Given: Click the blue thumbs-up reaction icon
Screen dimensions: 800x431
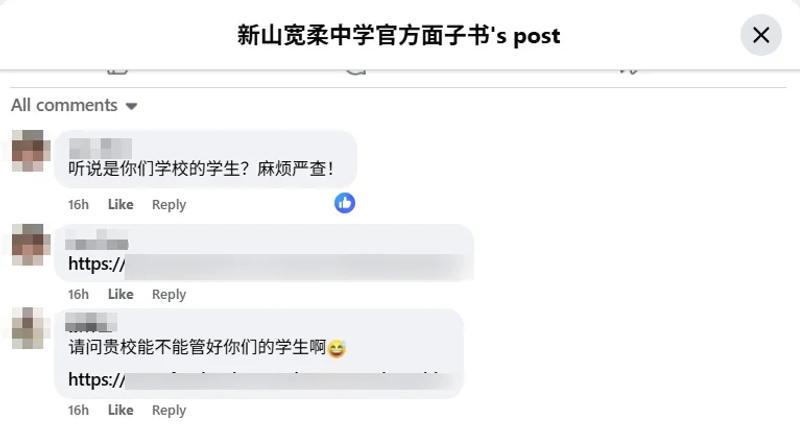Looking at the screenshot, I should point(345,203).
